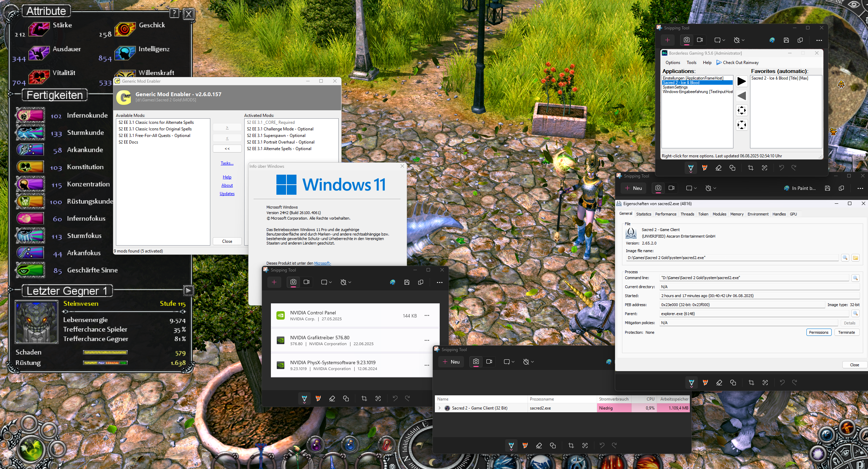
Task: Click the remove-from-favorites left arrow in Borderless Gaming
Action: [x=741, y=96]
